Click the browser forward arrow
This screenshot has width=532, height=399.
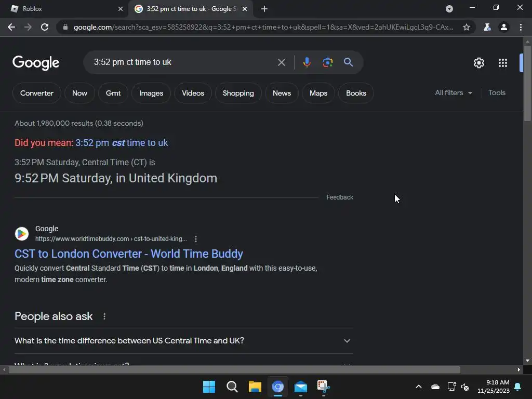(28, 27)
